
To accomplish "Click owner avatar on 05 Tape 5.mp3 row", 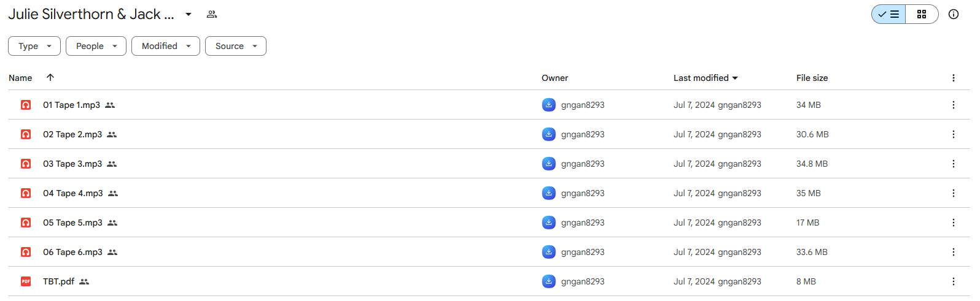I will [549, 223].
